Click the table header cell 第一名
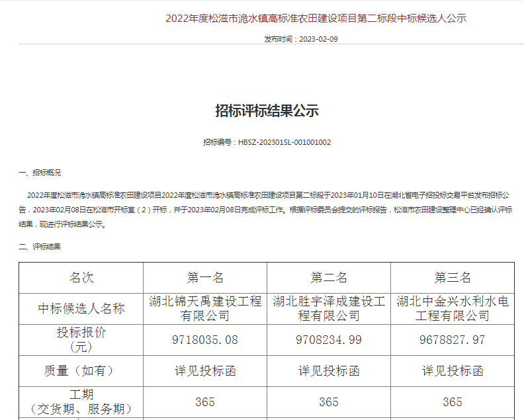 tap(205, 278)
